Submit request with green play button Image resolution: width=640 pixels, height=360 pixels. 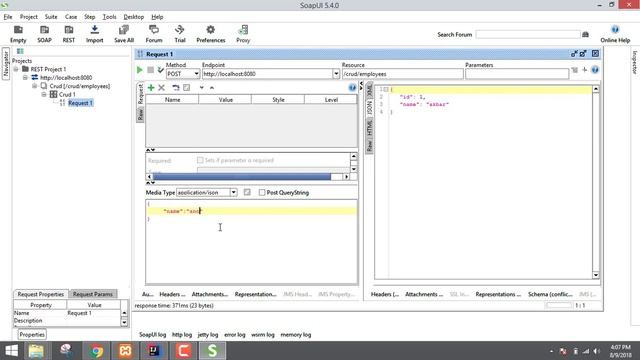tap(140, 70)
